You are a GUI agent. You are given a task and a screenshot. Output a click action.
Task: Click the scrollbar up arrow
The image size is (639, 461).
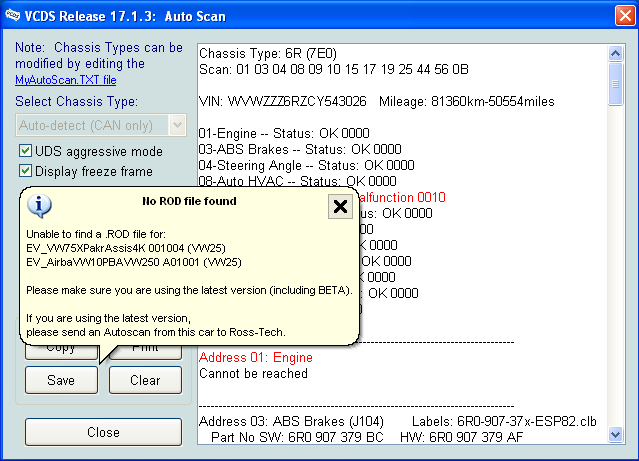click(x=615, y=53)
